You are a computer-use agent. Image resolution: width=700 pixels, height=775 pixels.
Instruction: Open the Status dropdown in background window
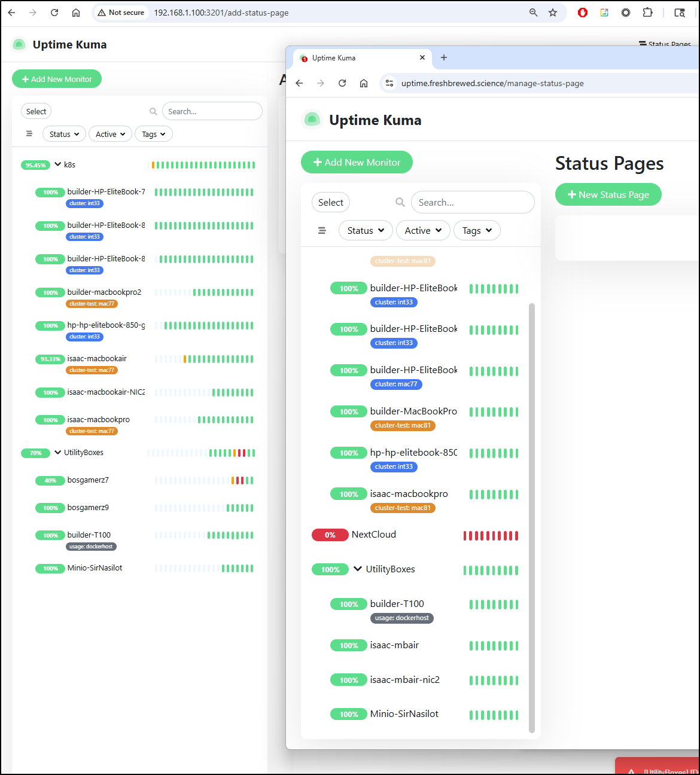[64, 134]
